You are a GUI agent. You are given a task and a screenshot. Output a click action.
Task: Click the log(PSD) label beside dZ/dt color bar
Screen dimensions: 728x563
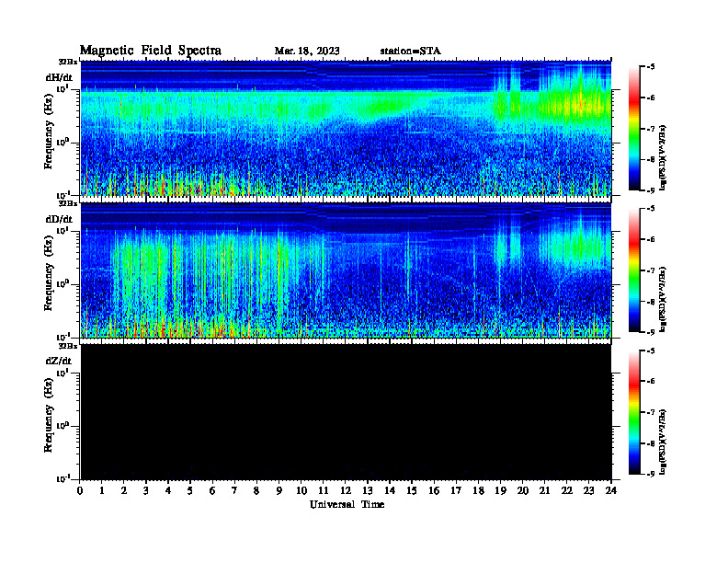coord(663,442)
